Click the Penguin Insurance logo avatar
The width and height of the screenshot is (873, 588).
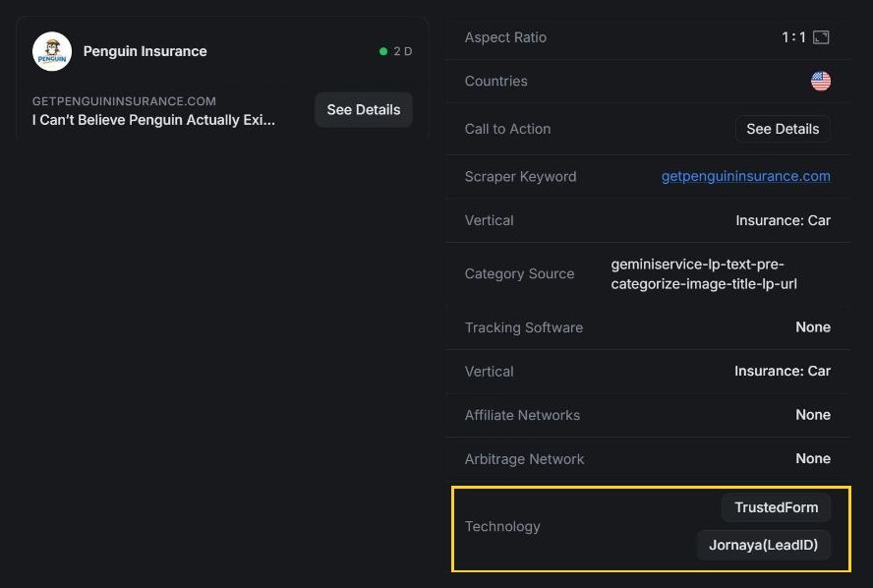52,51
